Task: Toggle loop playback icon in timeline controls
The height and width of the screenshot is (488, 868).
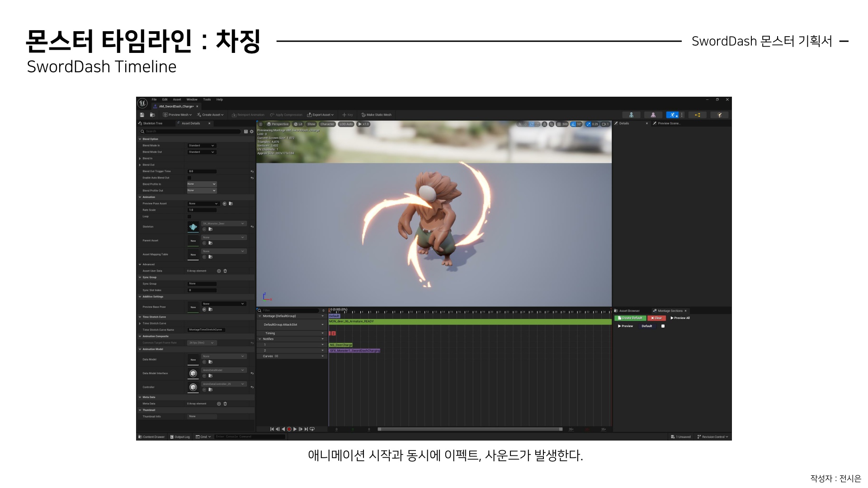Action: point(312,429)
